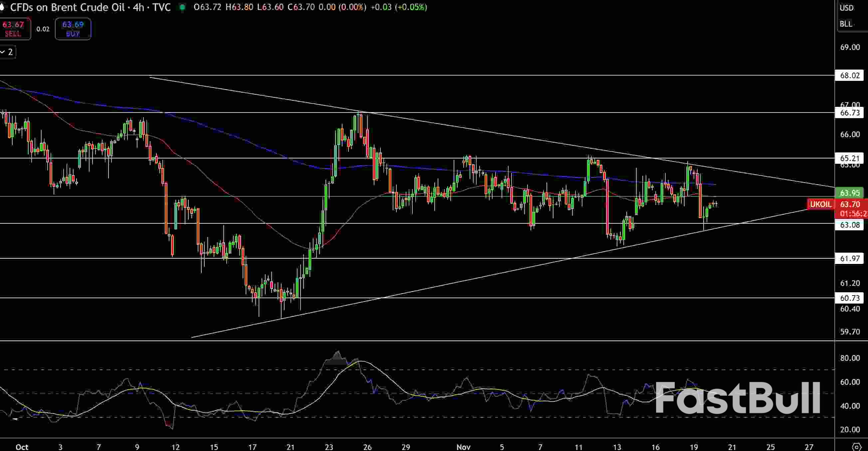The width and height of the screenshot is (868, 451).
Task: Select the 63.95 price level label
Action: click(850, 193)
